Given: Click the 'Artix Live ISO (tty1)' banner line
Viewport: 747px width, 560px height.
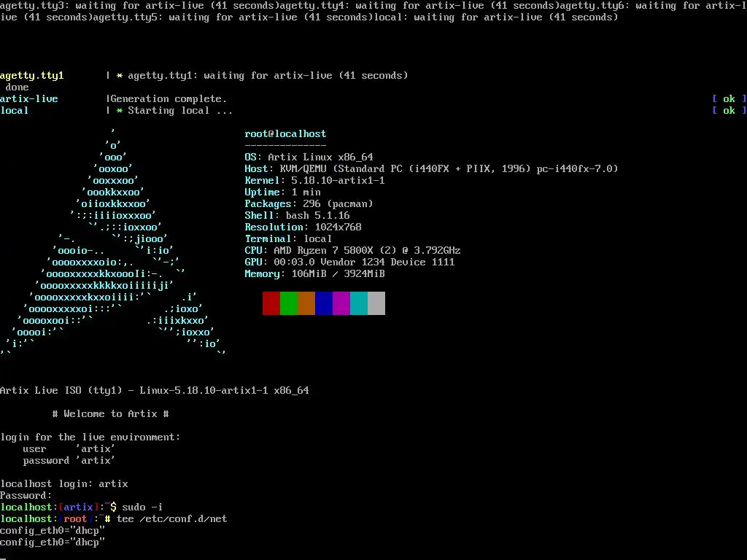Looking at the screenshot, I should 155,391.
